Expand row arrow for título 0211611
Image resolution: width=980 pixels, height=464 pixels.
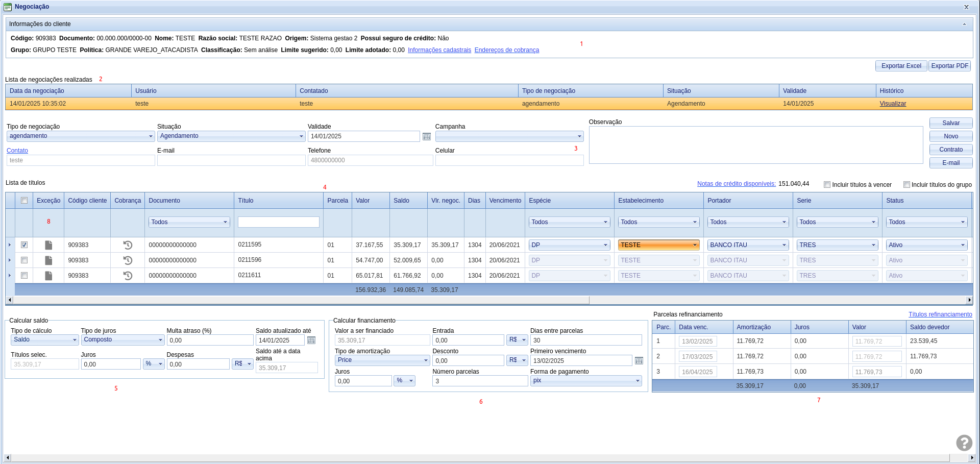point(10,276)
